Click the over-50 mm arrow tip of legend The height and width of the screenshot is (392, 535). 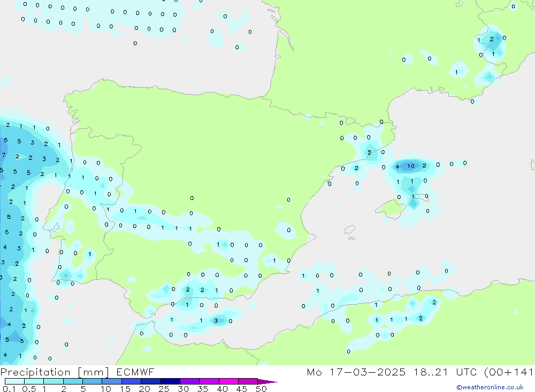(x=268, y=382)
